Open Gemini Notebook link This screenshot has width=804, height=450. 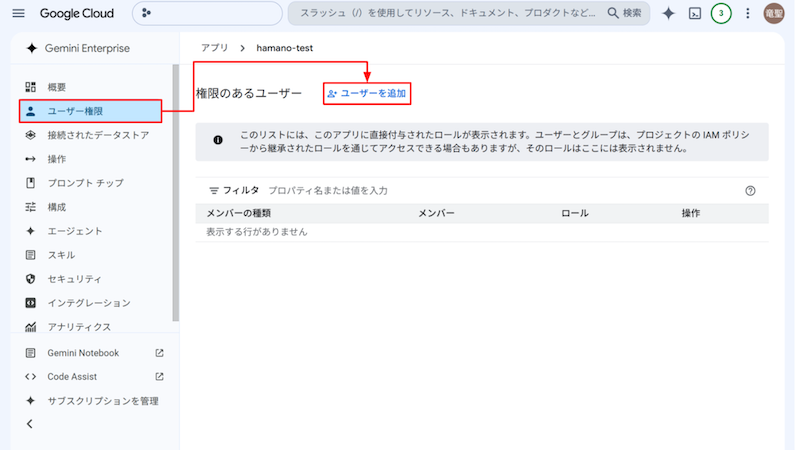pos(83,353)
